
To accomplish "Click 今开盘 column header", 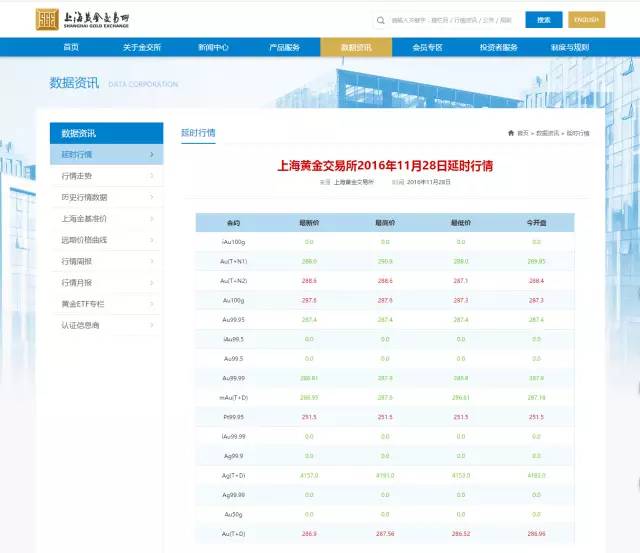I will (x=536, y=223).
